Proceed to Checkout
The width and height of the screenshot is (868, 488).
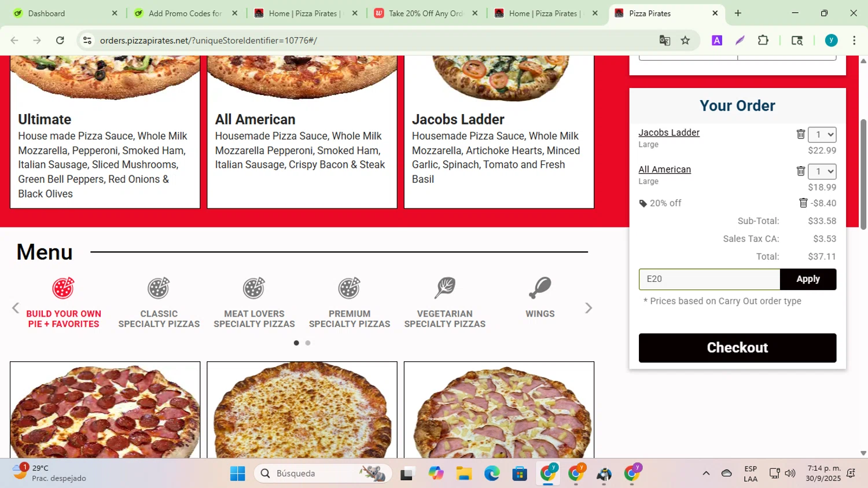[x=737, y=348]
